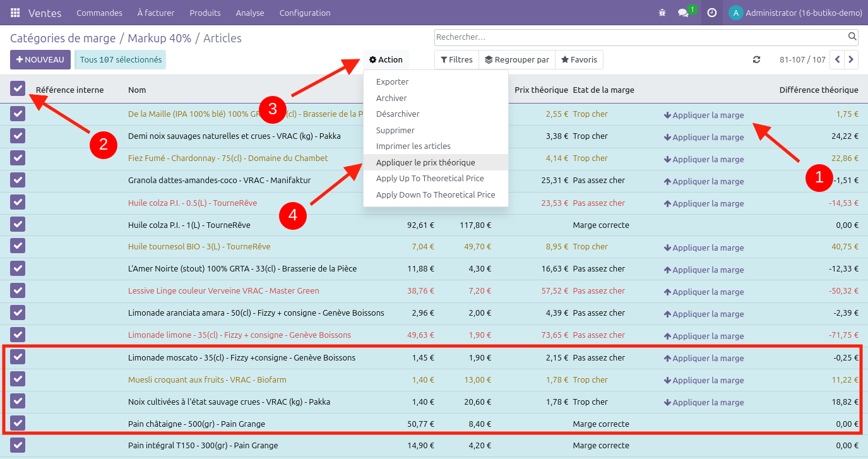The height and width of the screenshot is (459, 868).
Task: Open the Regrouper par dropdown
Action: coord(517,60)
